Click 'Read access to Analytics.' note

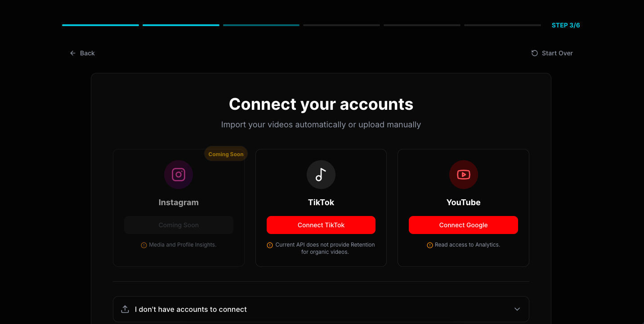[x=467, y=245]
